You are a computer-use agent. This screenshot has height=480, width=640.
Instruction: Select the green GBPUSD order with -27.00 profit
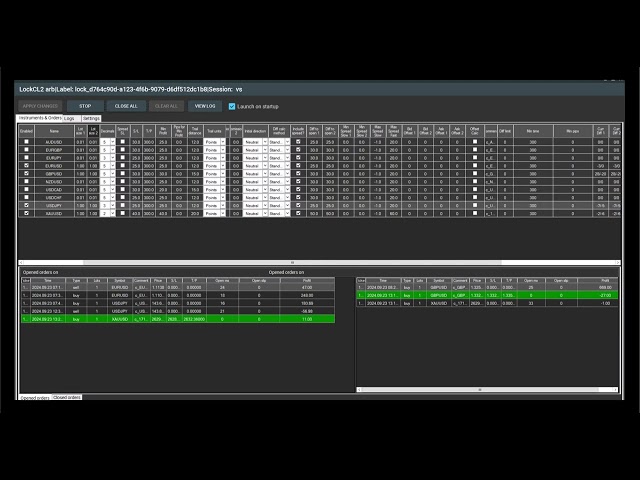pos(487,295)
